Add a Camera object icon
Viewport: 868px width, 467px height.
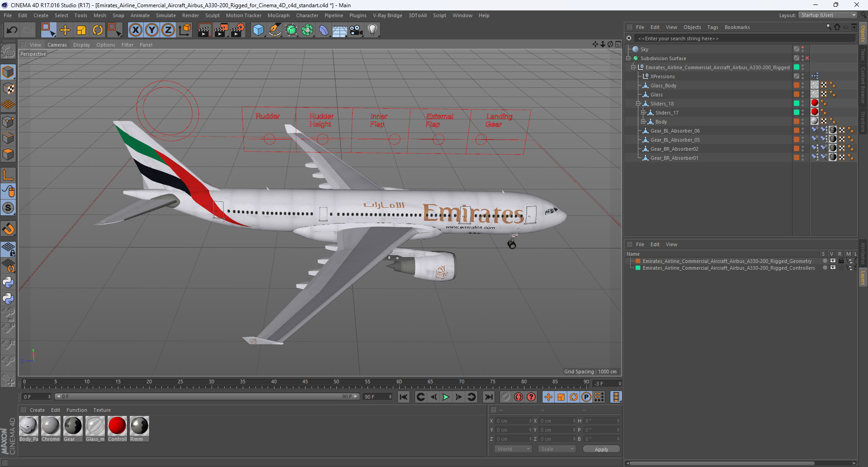(x=356, y=30)
